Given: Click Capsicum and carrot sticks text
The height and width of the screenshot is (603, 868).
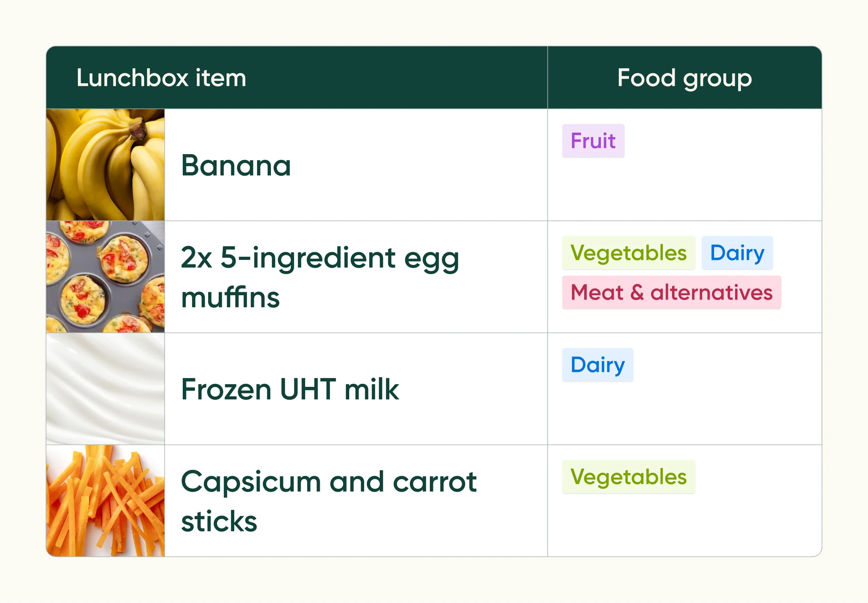Looking at the screenshot, I should point(329,501).
